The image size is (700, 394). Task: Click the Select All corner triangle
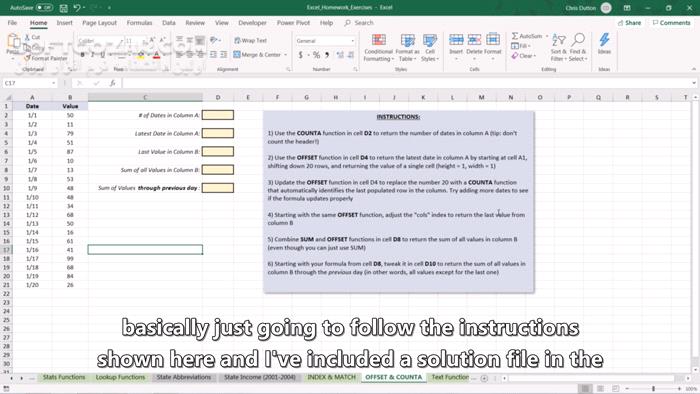[x=7, y=97]
